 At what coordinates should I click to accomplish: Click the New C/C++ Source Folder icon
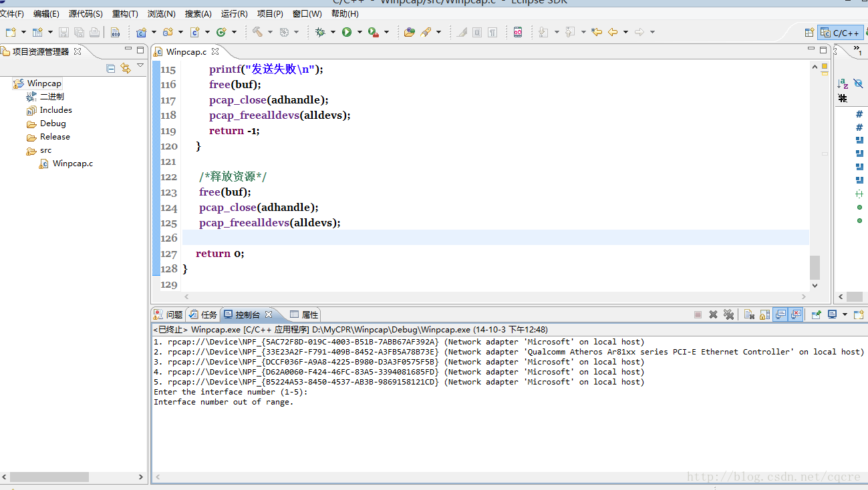[x=168, y=32]
